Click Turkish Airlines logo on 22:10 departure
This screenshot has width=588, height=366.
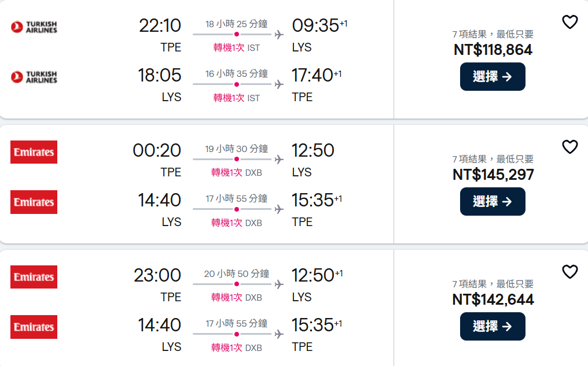pyautogui.click(x=34, y=27)
